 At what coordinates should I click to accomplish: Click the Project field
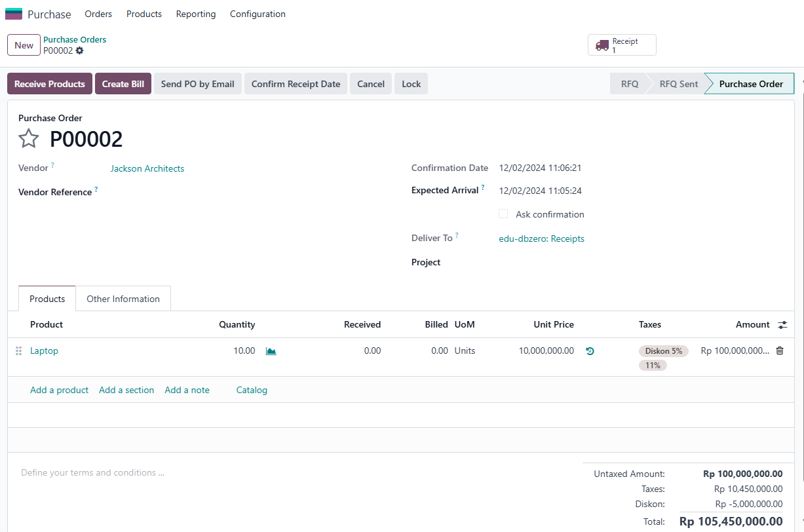641,262
